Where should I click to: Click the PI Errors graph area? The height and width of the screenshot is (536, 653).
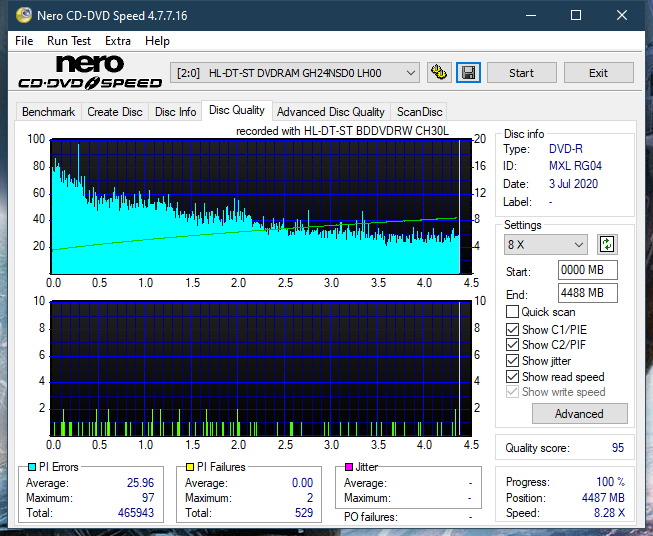tap(261, 207)
